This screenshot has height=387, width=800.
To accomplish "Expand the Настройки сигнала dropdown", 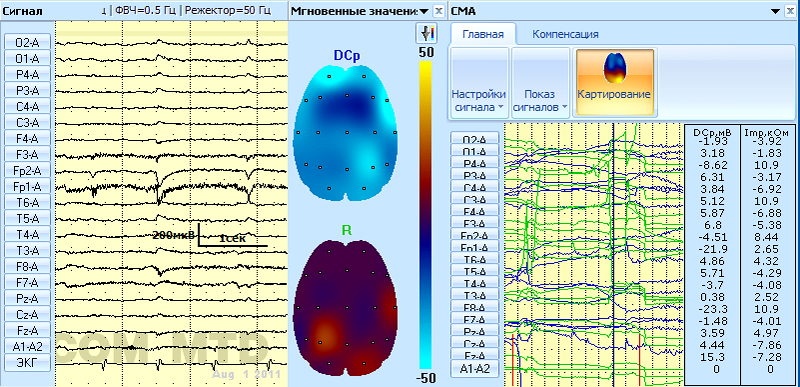I will click(479, 84).
